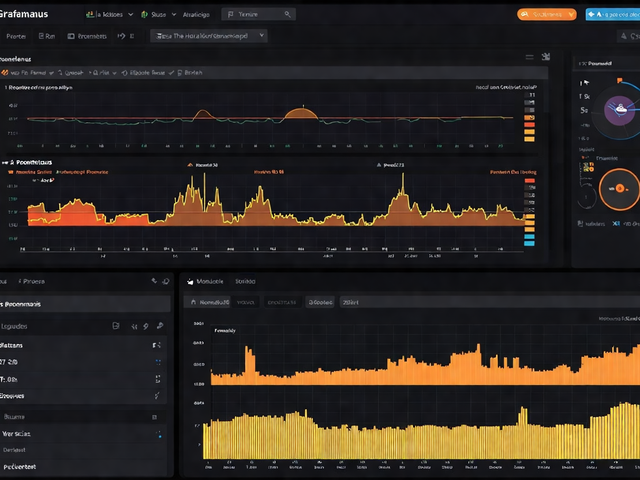The image size is (640, 480).
Task: Click the Derisest row label
Action: (14, 450)
